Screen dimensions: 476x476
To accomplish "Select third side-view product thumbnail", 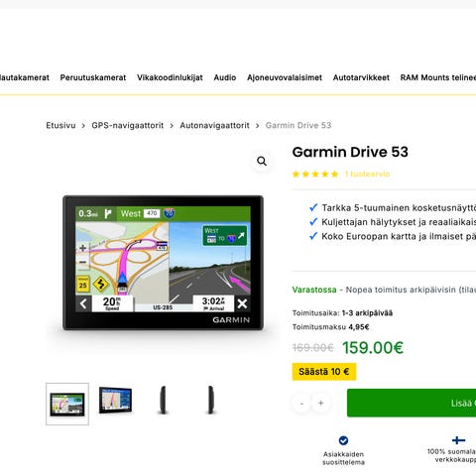I will point(163,400).
